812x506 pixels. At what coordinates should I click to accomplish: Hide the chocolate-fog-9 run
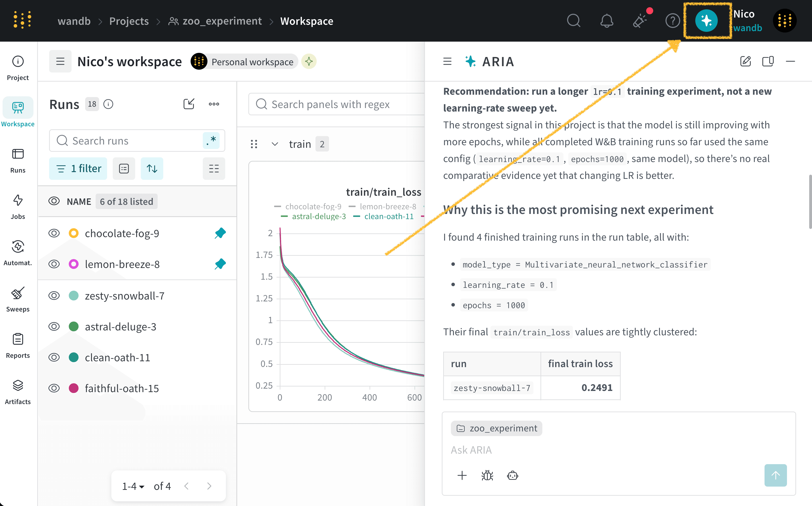(54, 233)
